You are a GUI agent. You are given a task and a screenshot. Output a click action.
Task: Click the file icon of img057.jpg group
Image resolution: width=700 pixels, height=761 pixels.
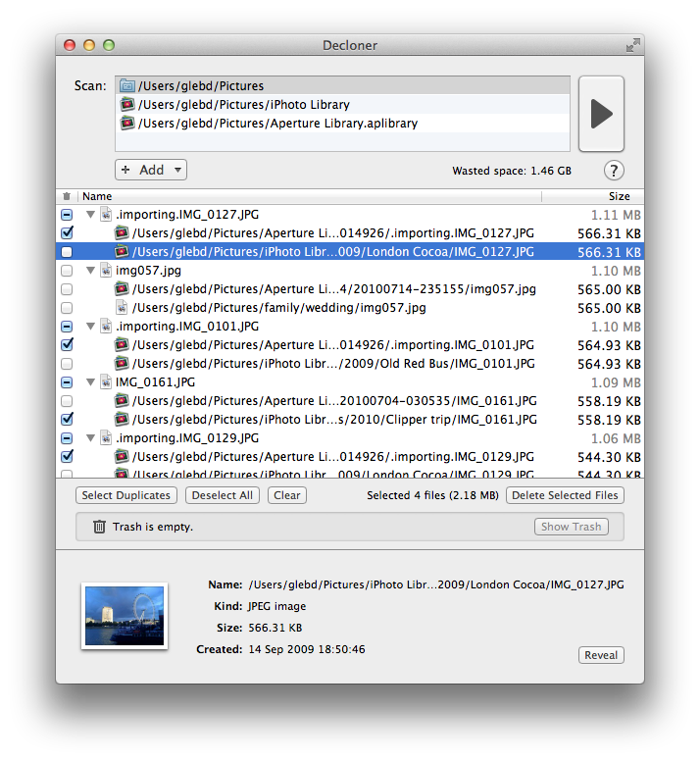coord(106,271)
